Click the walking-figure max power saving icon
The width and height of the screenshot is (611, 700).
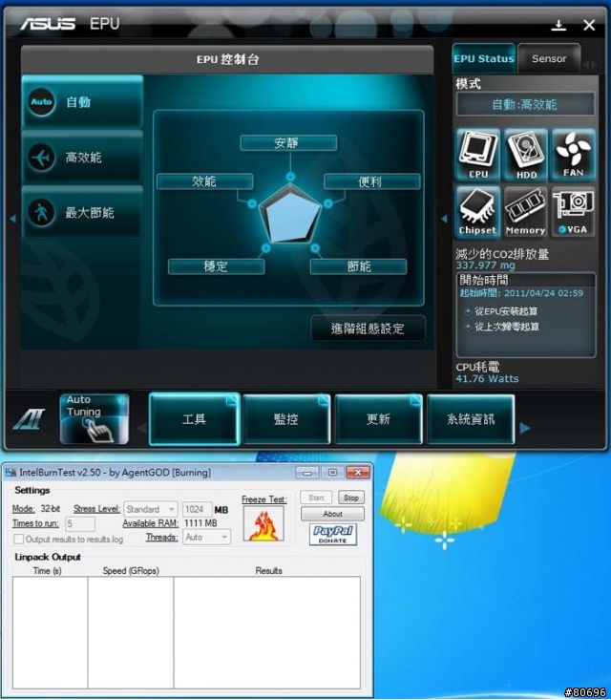click(41, 213)
